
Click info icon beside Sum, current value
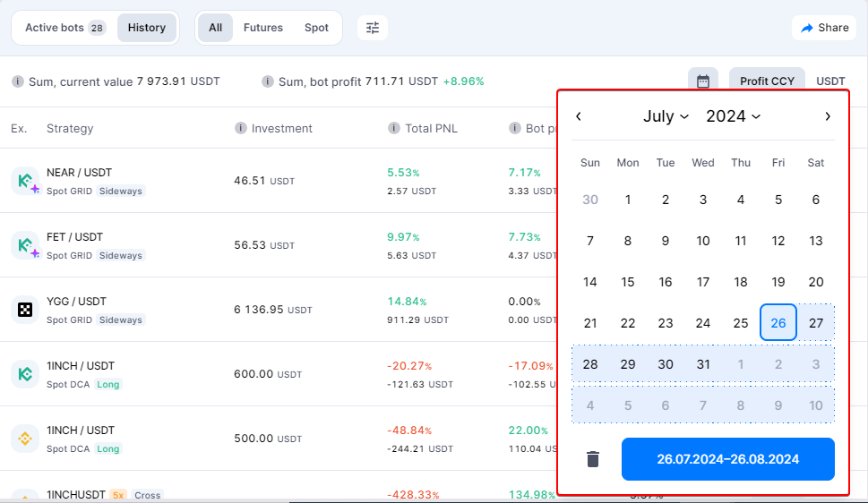click(18, 81)
